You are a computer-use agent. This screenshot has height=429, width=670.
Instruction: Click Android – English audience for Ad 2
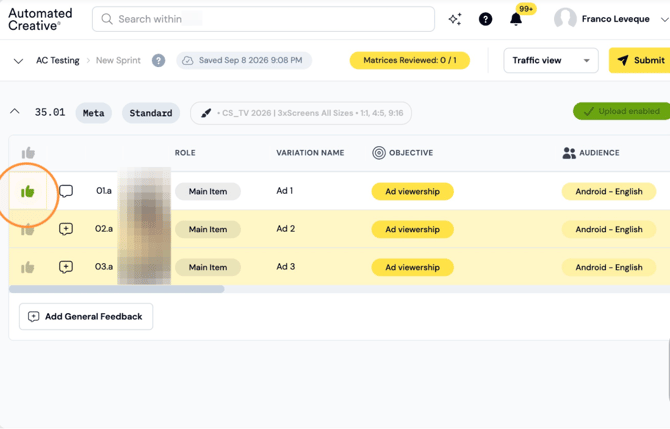(609, 229)
